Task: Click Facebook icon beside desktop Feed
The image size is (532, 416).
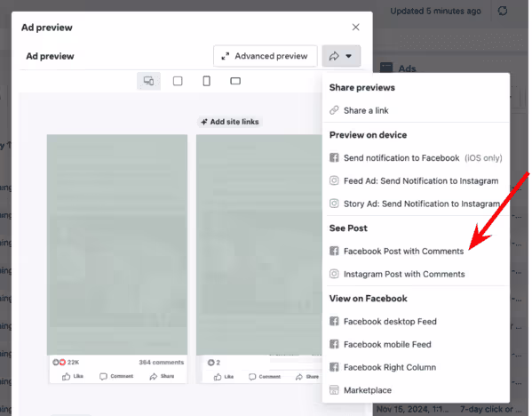Action: click(x=334, y=321)
